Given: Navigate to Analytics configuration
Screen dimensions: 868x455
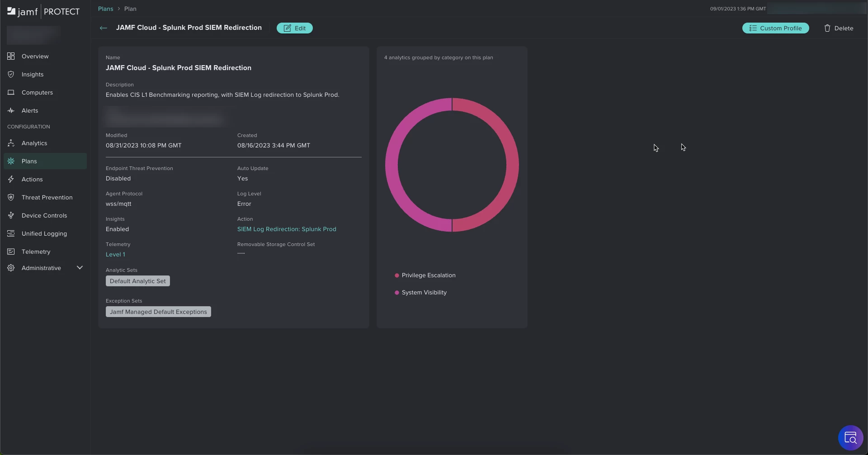Looking at the screenshot, I should [x=34, y=143].
